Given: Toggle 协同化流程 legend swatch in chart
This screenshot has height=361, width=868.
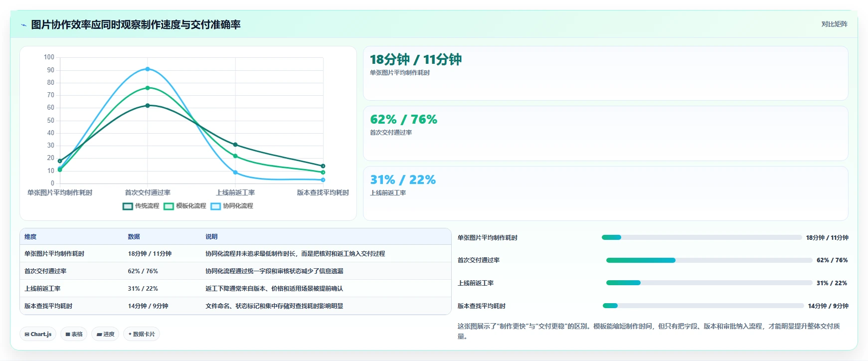Looking at the screenshot, I should (x=215, y=206).
